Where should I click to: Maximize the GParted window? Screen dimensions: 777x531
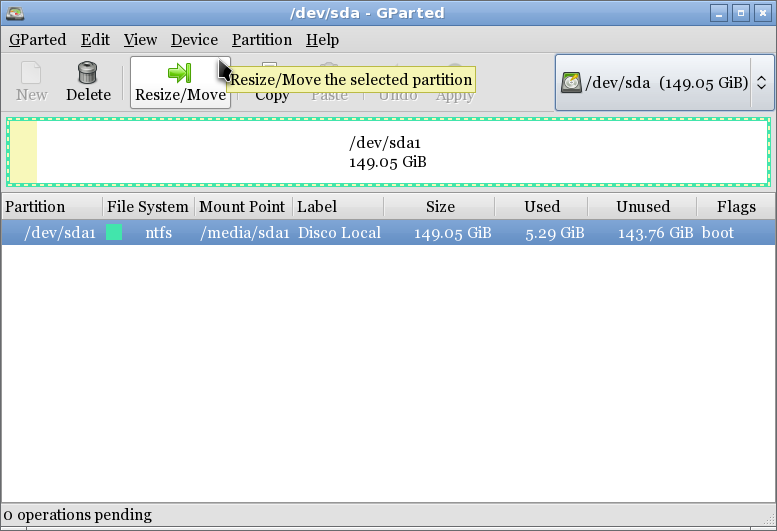(x=741, y=13)
